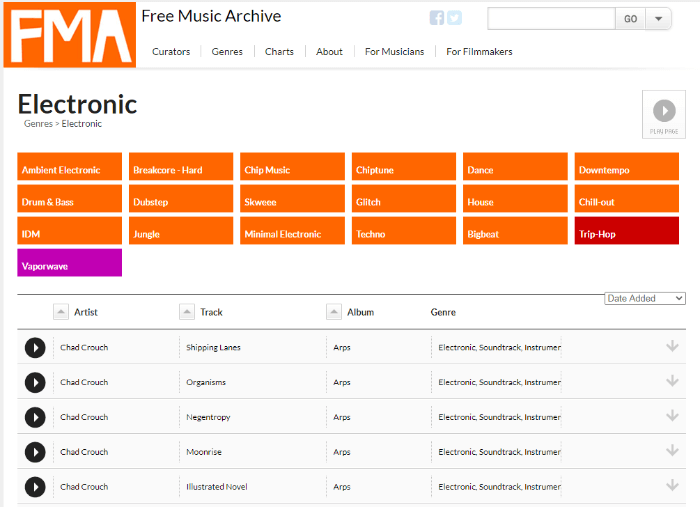Play the track Organisms

click(x=35, y=382)
